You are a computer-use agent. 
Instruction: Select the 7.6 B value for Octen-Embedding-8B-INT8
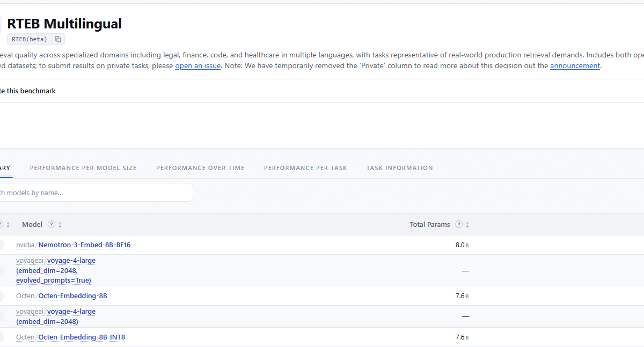coord(462,337)
